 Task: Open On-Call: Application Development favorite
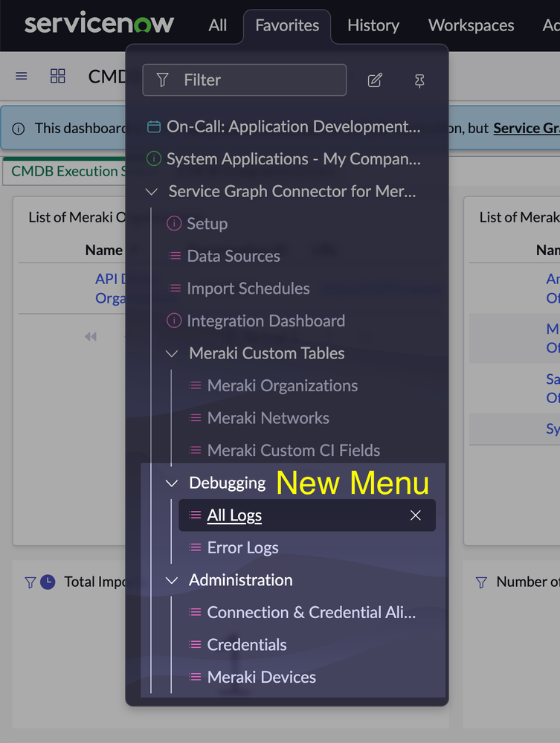click(293, 126)
